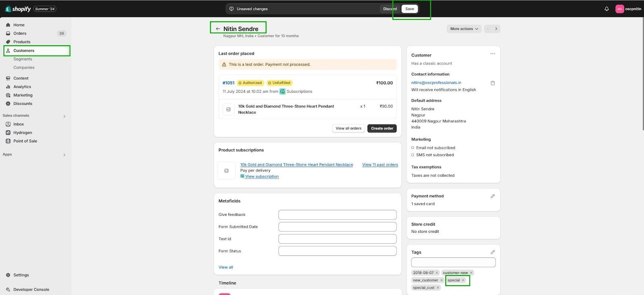Image resolution: width=644 pixels, height=295 pixels.
Task: Click the Tags pencil edit icon
Action: (492, 252)
